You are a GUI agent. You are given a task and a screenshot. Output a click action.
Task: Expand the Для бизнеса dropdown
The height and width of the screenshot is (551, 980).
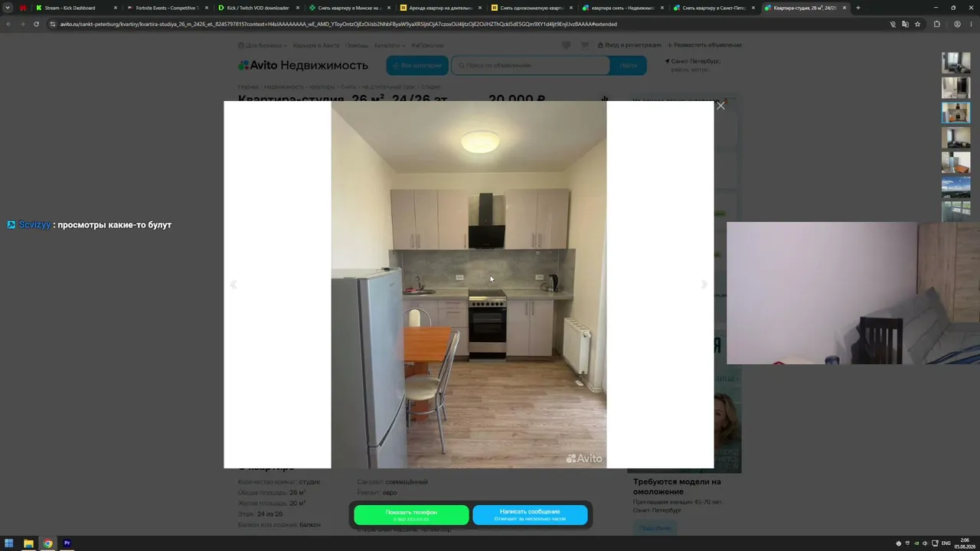click(263, 45)
